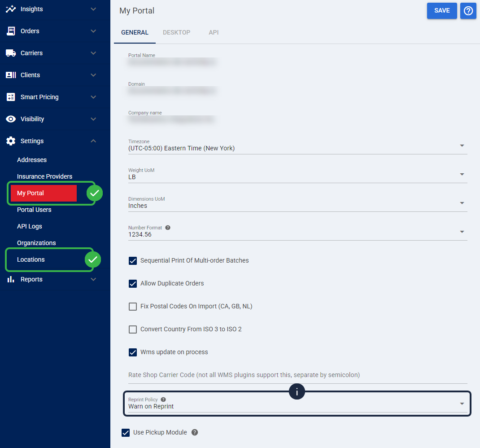Expand the Insights menu chevron
Screen dimensions: 480x448
click(93, 9)
